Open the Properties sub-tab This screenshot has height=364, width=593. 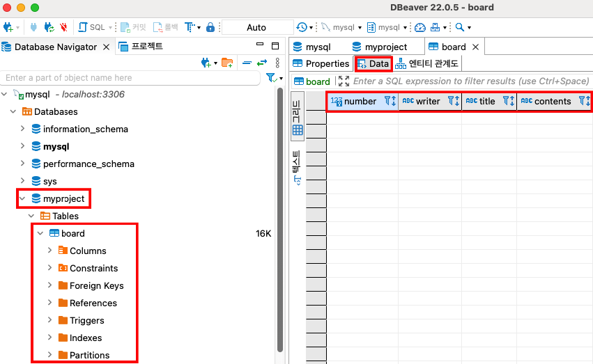[321, 63]
